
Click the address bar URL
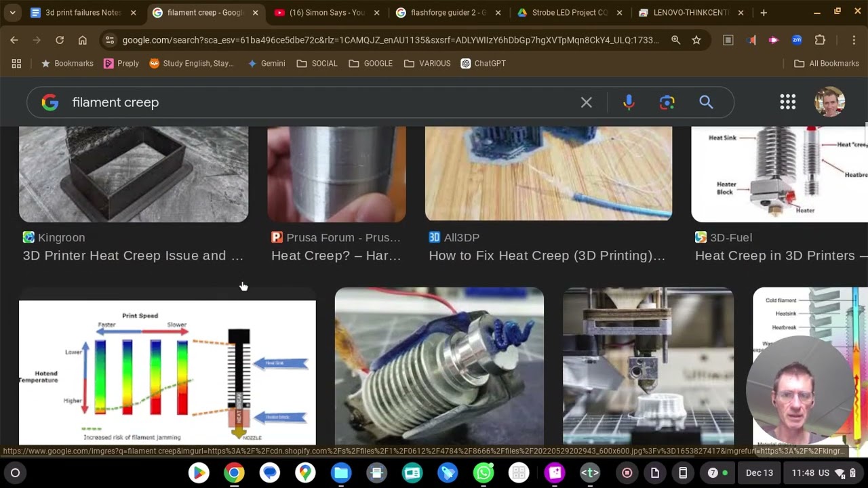[391, 40]
